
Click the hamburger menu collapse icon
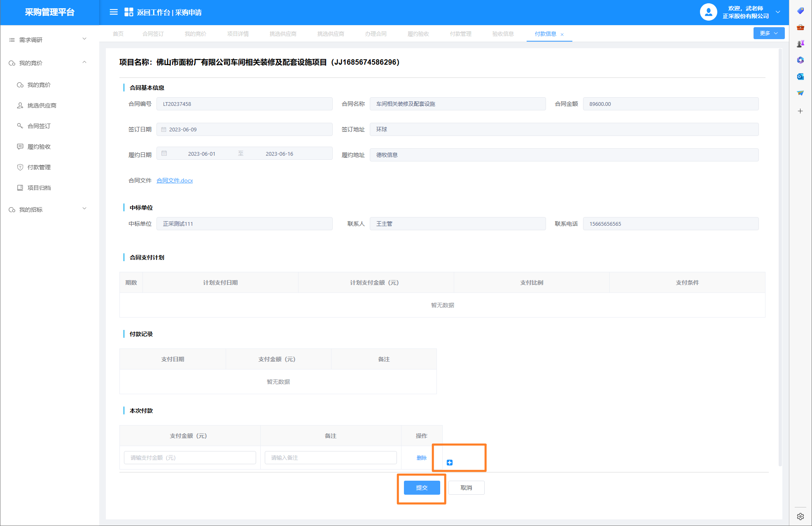point(114,12)
